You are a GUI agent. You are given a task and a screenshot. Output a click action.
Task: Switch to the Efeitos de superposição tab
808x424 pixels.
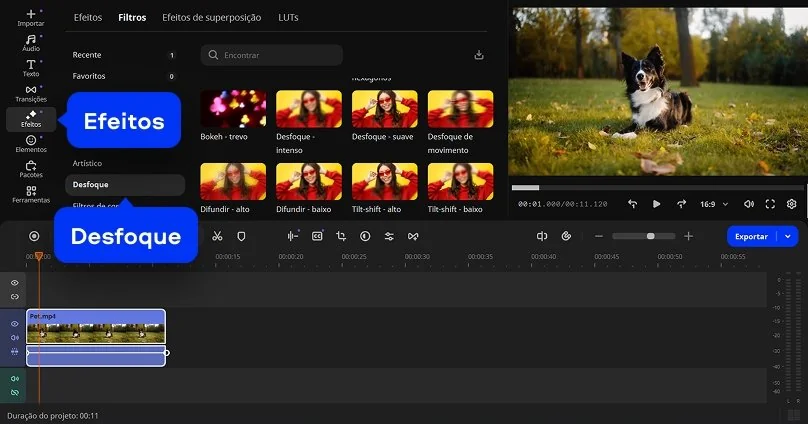211,17
